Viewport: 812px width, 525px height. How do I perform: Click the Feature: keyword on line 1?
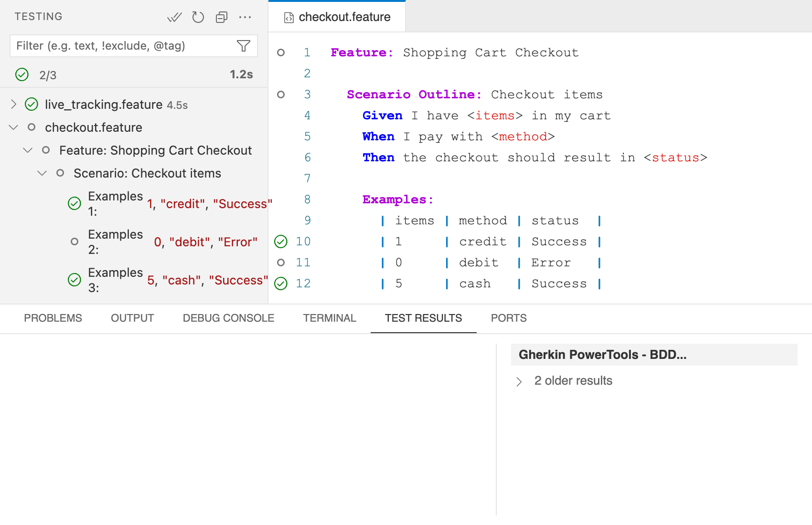362,52
